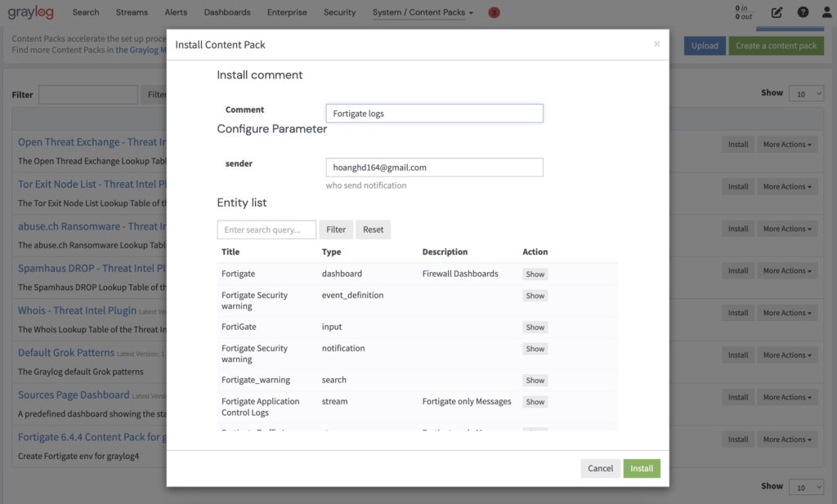Install the Fortigate 6.4.4 content pack
Screen dimensions: 837x504
(x=738, y=439)
